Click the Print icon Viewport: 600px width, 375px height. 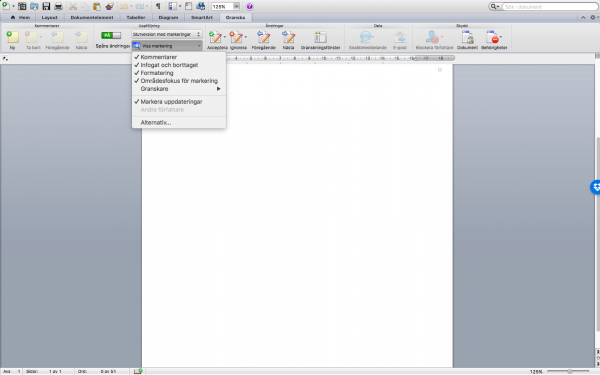(x=58, y=6)
